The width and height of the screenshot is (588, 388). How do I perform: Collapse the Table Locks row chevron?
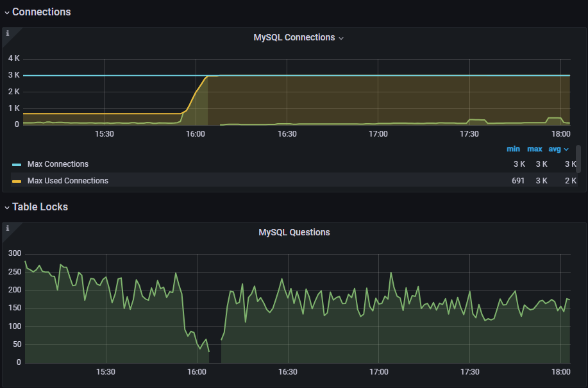[6, 207]
